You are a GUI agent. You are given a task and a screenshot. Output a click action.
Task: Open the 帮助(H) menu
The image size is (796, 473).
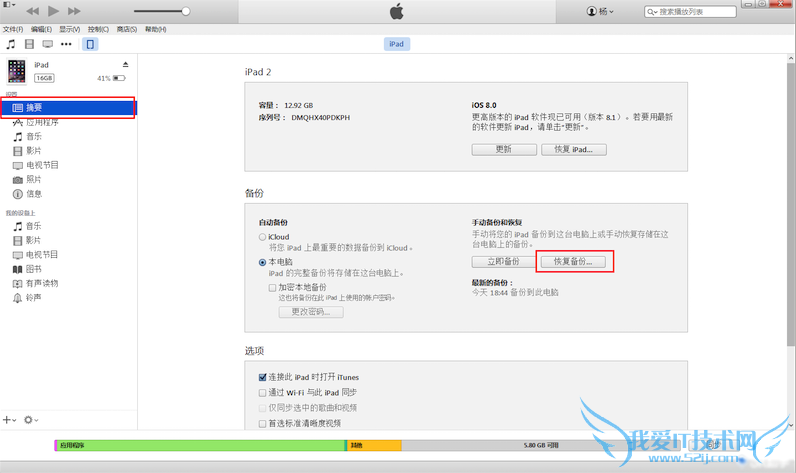click(x=155, y=29)
